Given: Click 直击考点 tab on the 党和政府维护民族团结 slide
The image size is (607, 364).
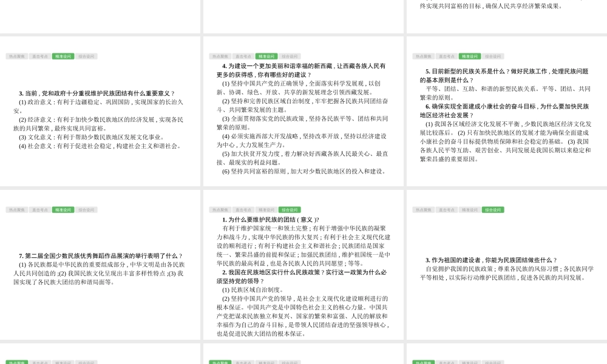Looking at the screenshot, I should (x=40, y=56).
